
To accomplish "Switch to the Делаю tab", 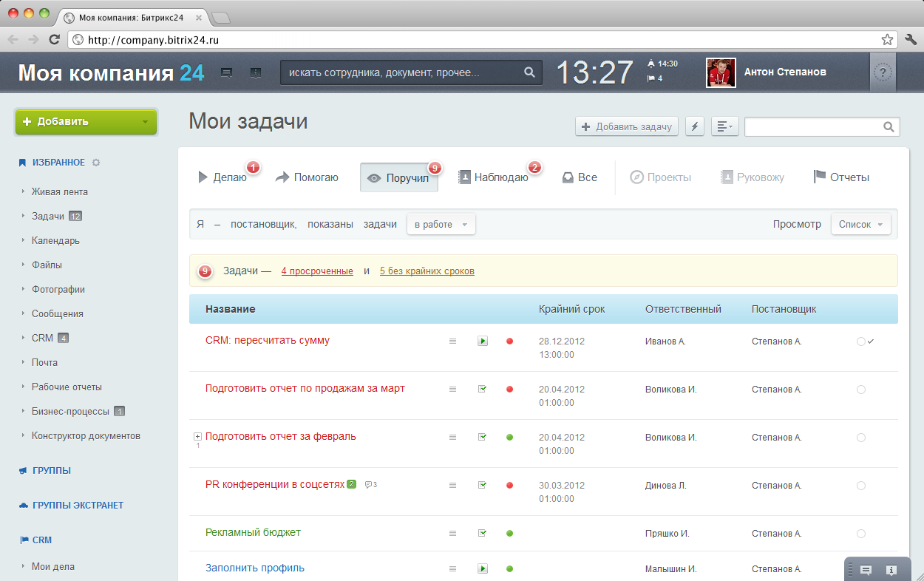I will click(222, 177).
